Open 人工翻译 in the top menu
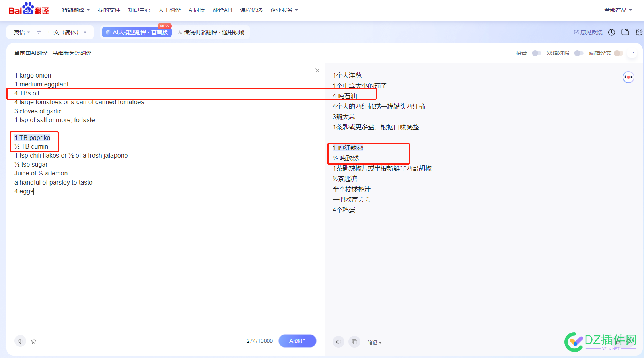Viewport: 644px width, 358px height. pyautogui.click(x=169, y=10)
